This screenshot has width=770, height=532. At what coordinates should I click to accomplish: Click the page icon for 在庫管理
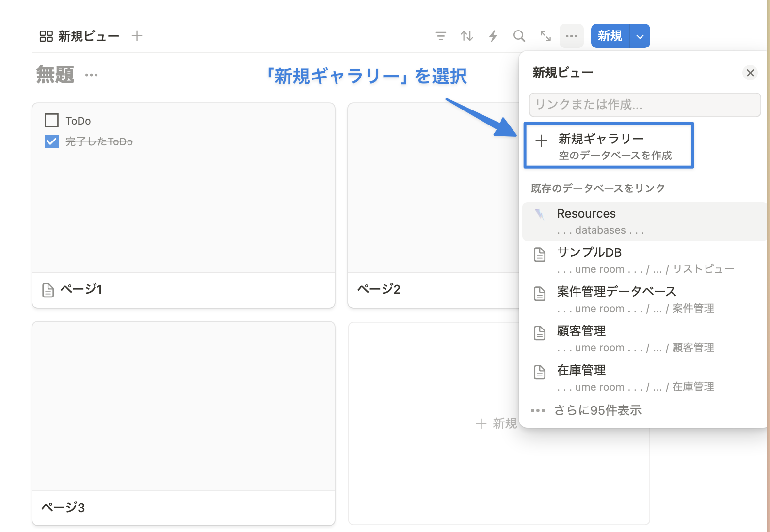pyautogui.click(x=540, y=372)
